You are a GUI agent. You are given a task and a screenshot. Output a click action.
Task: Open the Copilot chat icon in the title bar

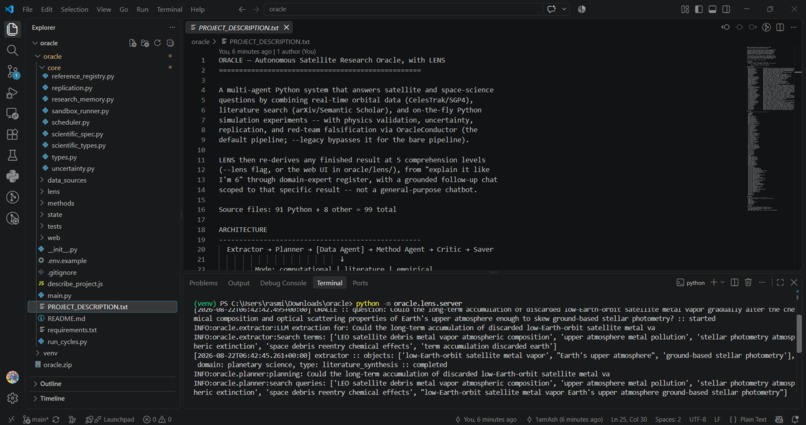pos(551,9)
